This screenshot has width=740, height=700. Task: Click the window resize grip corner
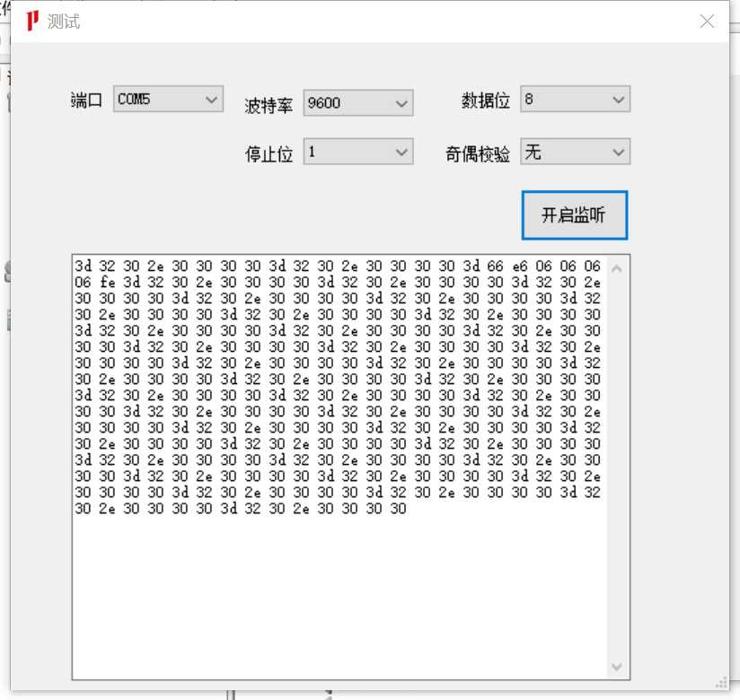coord(722,683)
